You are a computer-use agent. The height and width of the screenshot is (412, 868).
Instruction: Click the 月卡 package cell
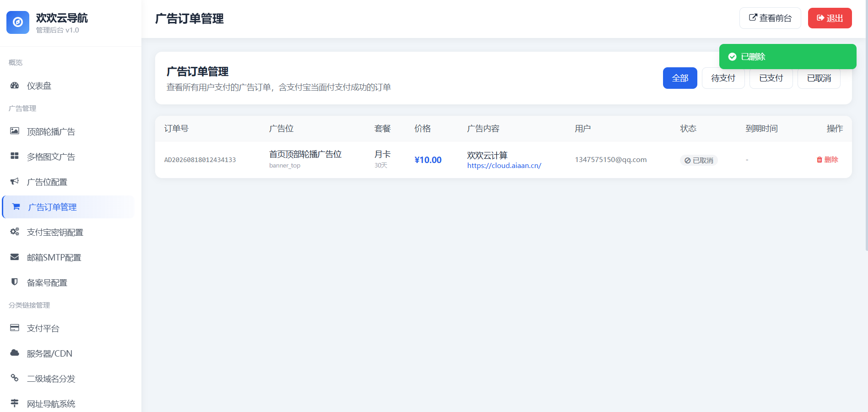(x=383, y=154)
